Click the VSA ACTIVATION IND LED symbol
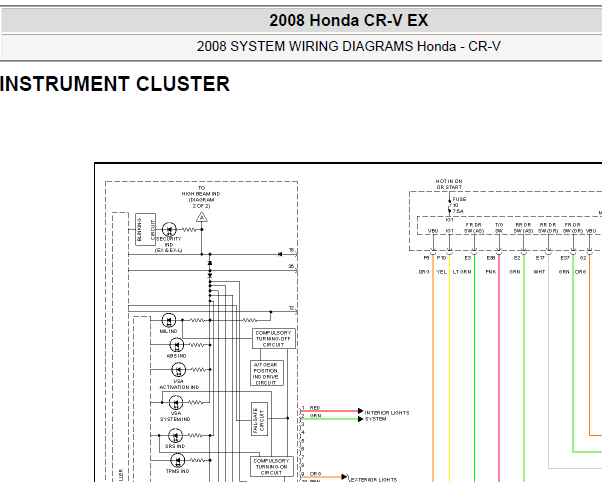This screenshot has height=482, width=602. (x=179, y=370)
